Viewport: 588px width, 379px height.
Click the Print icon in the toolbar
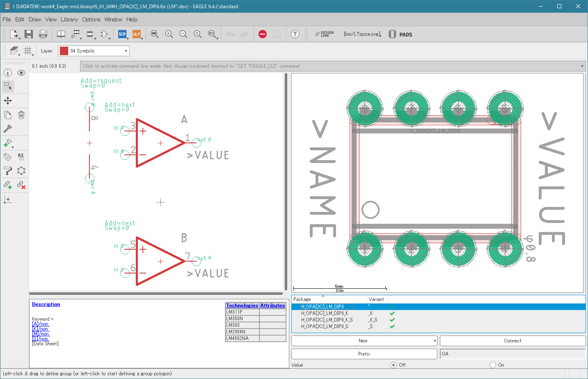click(43, 34)
